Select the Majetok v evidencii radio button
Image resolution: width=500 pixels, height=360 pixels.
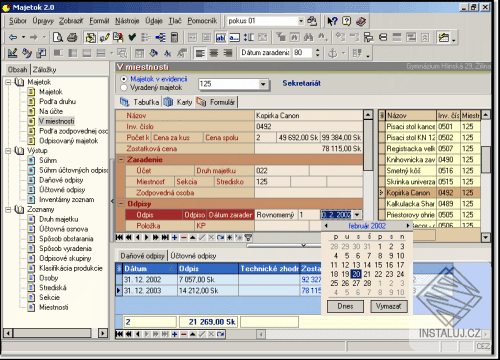pyautogui.click(x=124, y=79)
